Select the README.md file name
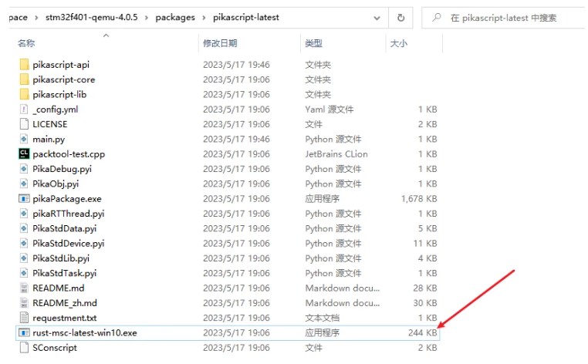The width and height of the screenshot is (588, 364). (x=58, y=288)
